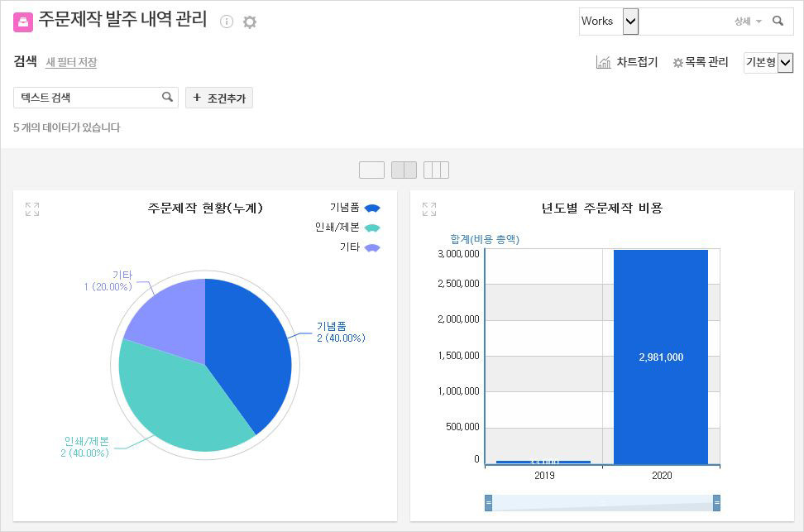The image size is (804, 532).
Task: Click left handle of chart range slider
Action: [489, 502]
